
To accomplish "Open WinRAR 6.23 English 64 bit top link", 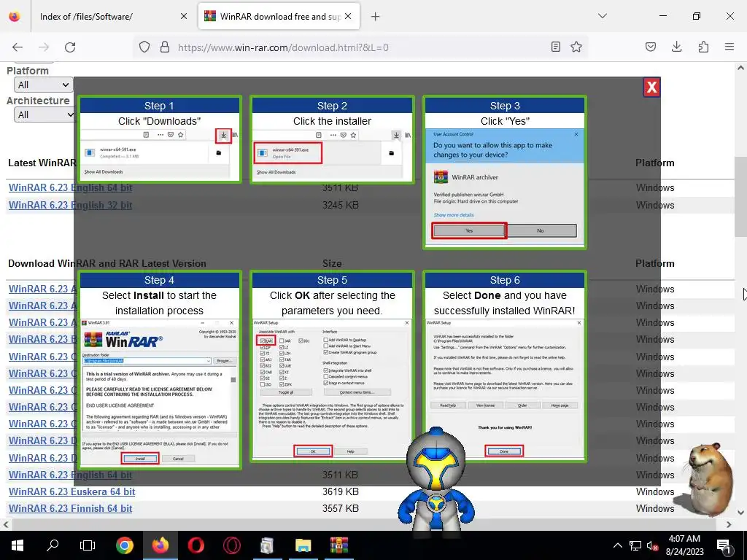I will point(70,187).
